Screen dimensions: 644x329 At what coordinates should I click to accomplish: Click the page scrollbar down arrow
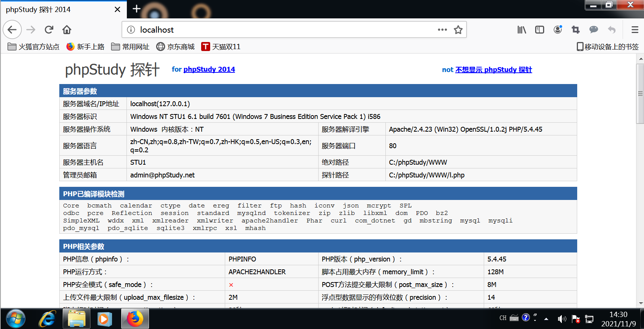pyautogui.click(x=640, y=303)
